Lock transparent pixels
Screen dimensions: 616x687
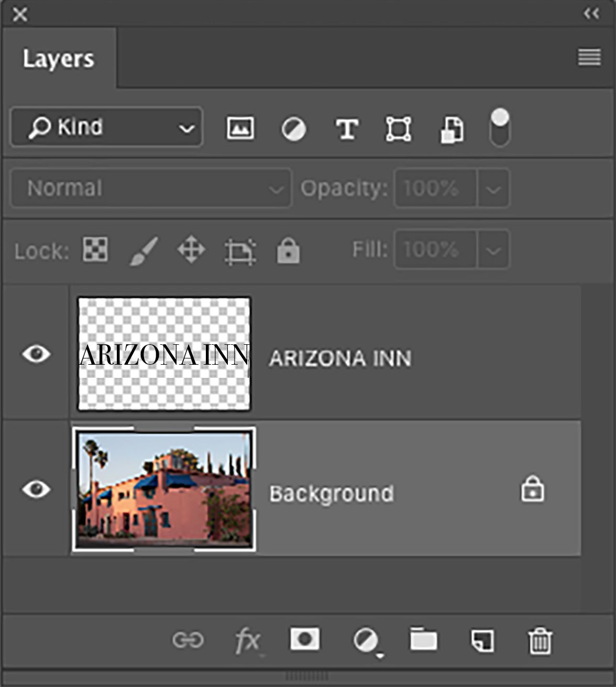click(x=94, y=250)
